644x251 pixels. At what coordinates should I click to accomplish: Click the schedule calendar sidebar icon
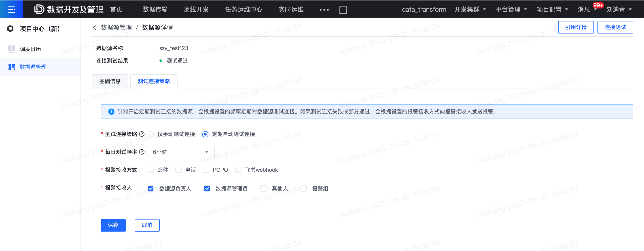tap(11, 49)
